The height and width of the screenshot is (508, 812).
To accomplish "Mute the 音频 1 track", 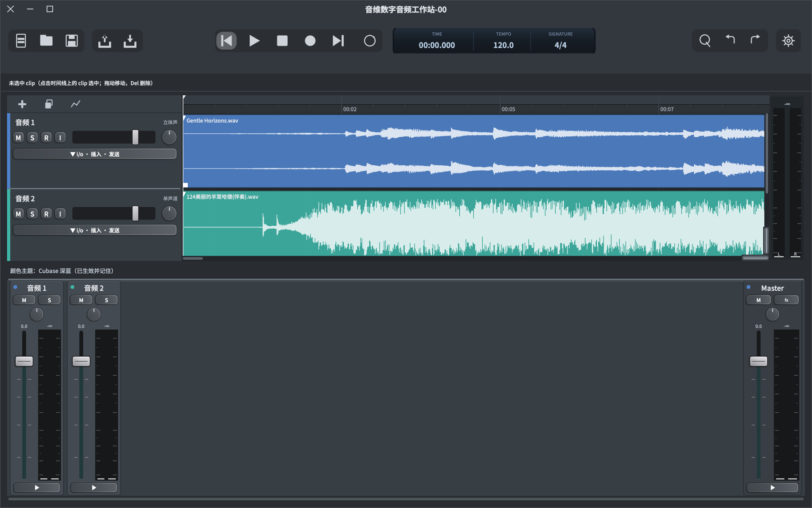I will 18,138.
